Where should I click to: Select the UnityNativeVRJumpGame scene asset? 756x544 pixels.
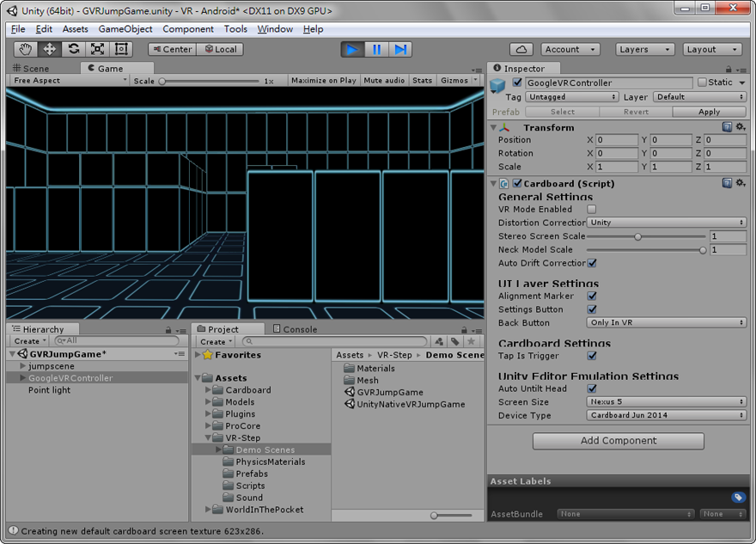tap(405, 404)
